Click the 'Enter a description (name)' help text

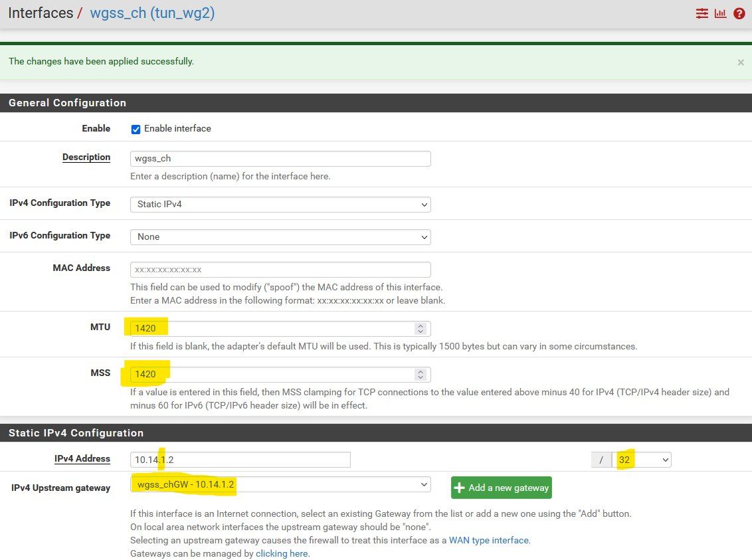point(231,177)
